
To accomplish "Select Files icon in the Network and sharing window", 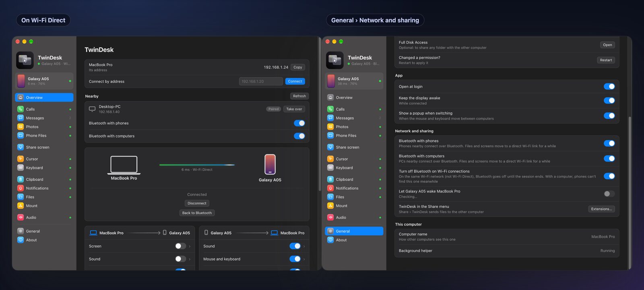I will coord(330,197).
